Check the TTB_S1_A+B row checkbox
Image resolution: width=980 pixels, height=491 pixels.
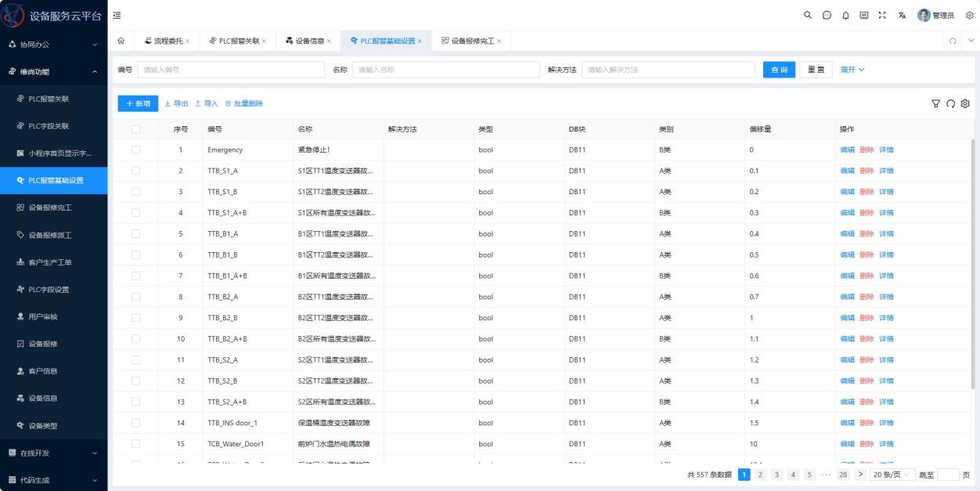[x=135, y=213]
